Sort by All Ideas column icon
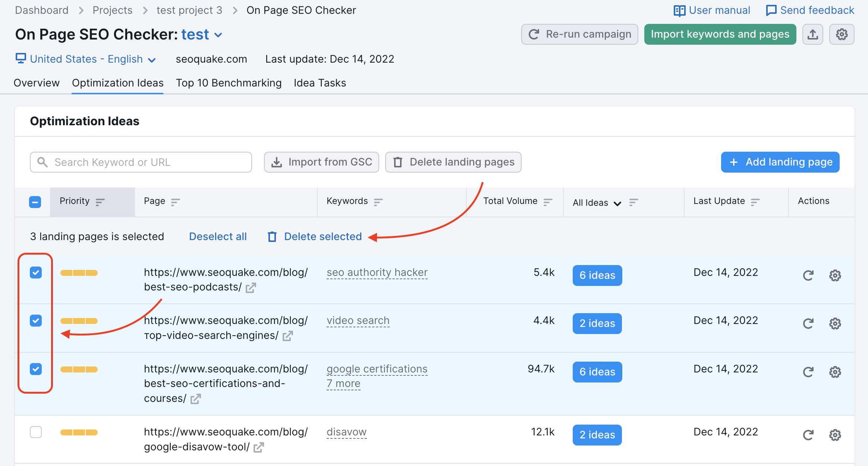Image resolution: width=868 pixels, height=466 pixels. tap(633, 202)
